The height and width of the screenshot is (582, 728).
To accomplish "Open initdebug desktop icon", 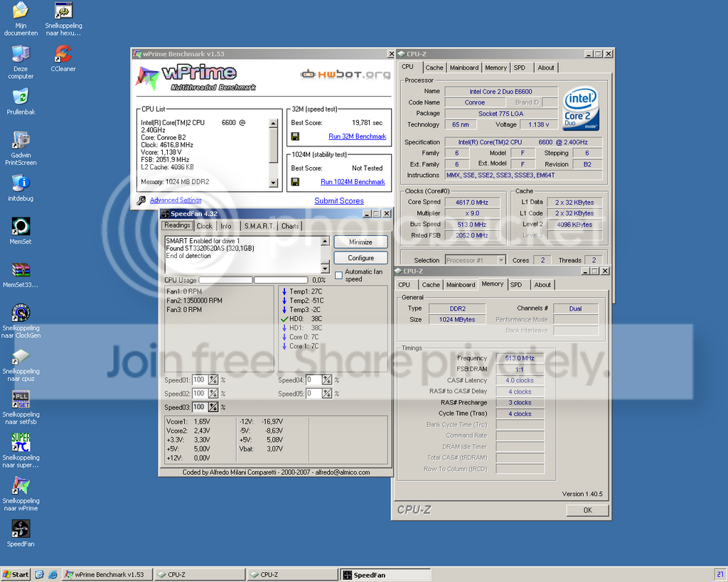I will click(x=21, y=183).
